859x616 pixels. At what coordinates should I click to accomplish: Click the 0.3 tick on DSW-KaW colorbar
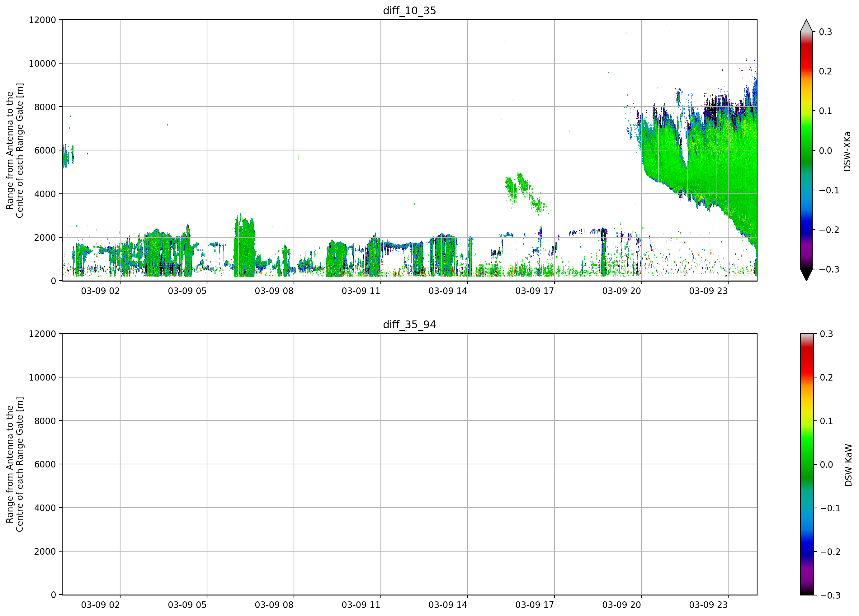click(826, 334)
